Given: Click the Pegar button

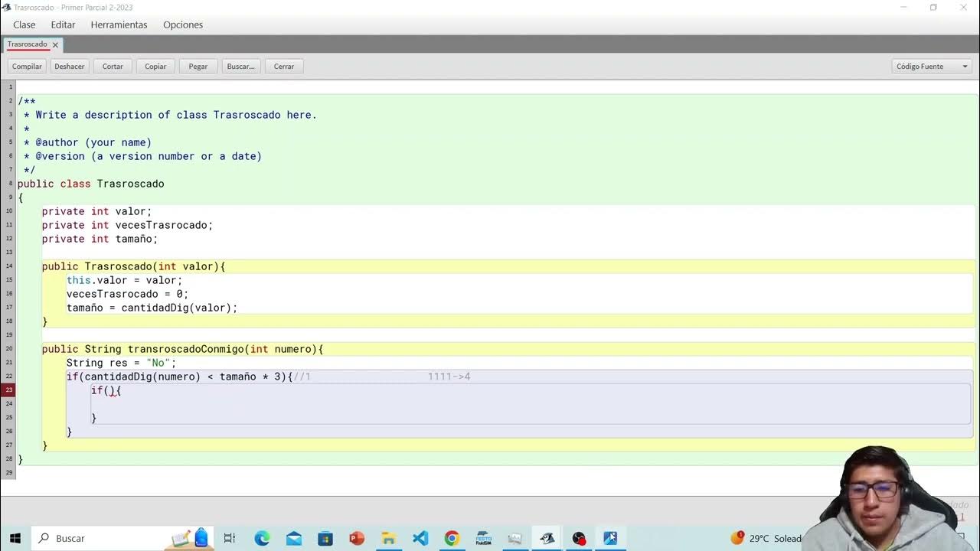Looking at the screenshot, I should tap(198, 67).
